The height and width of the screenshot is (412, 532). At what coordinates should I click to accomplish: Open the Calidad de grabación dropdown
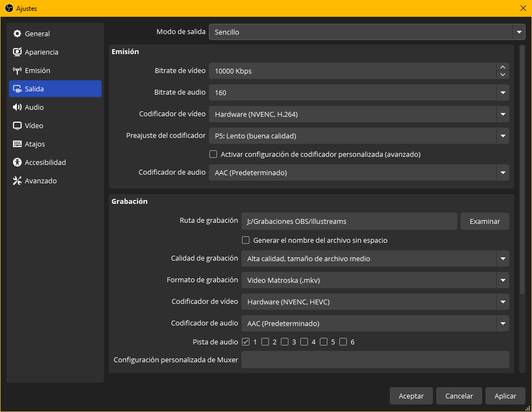375,258
